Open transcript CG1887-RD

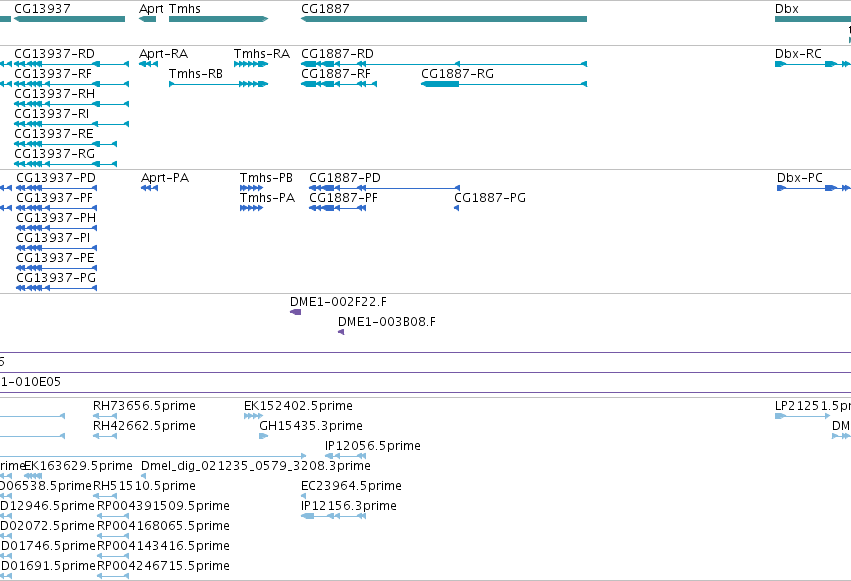click(x=337, y=54)
